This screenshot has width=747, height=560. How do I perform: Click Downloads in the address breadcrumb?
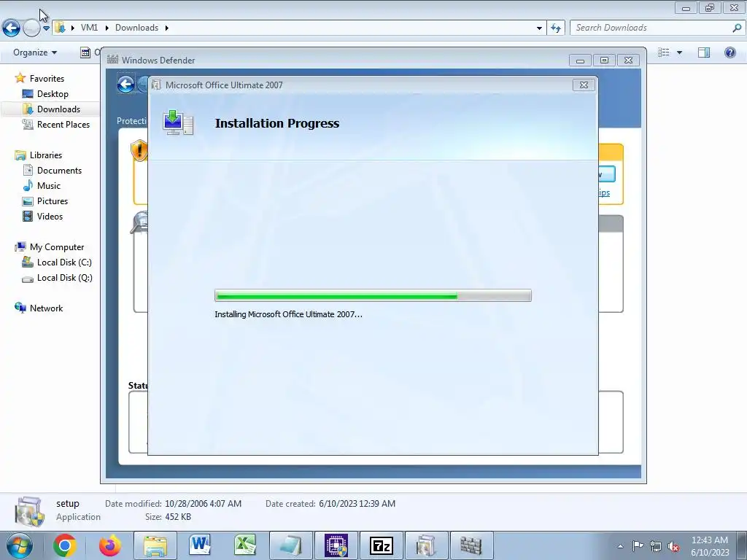136,28
